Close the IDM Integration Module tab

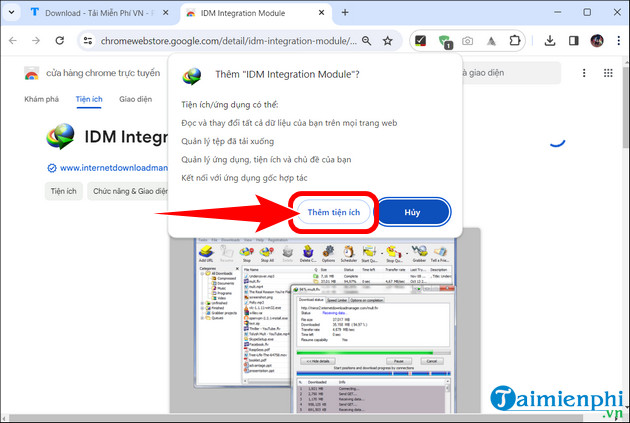321,13
